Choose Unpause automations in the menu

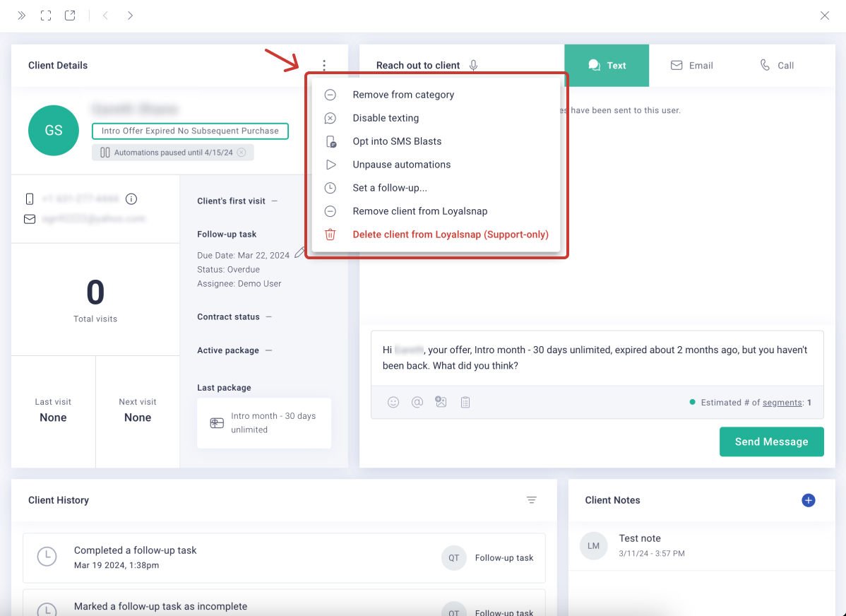click(x=401, y=165)
